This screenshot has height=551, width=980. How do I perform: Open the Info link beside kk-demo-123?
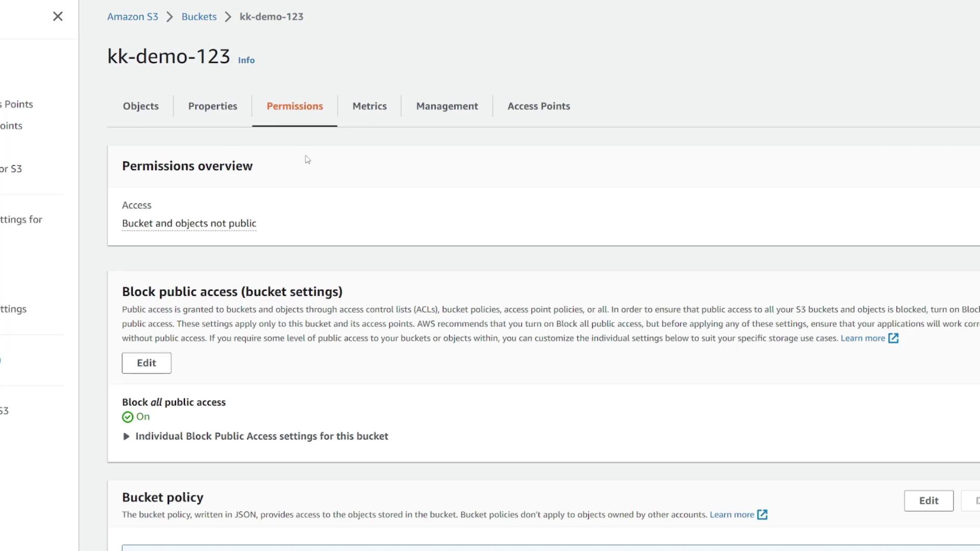click(x=246, y=60)
